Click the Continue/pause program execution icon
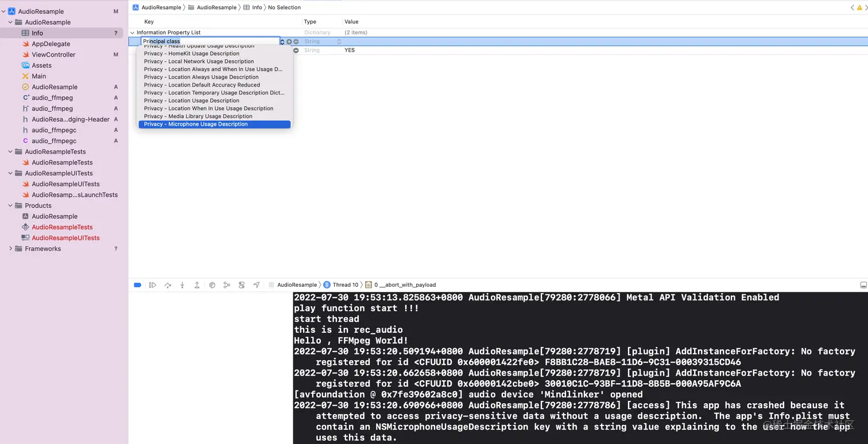 click(x=153, y=285)
